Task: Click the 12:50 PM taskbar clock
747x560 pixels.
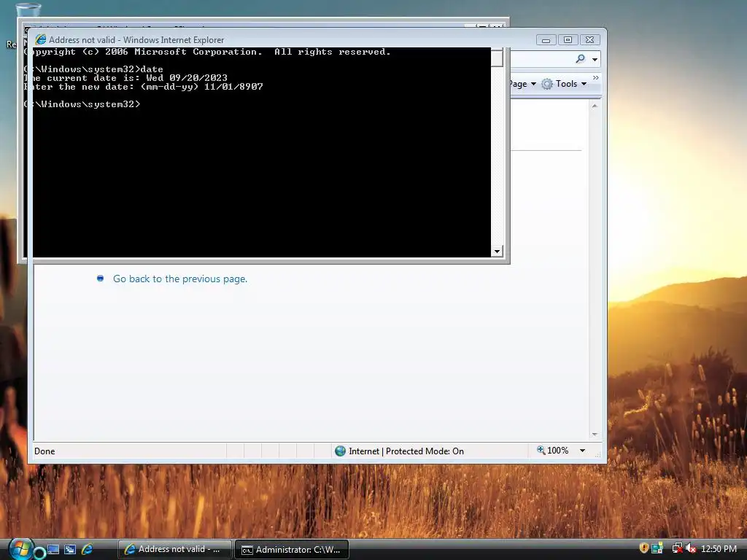Action: click(719, 548)
